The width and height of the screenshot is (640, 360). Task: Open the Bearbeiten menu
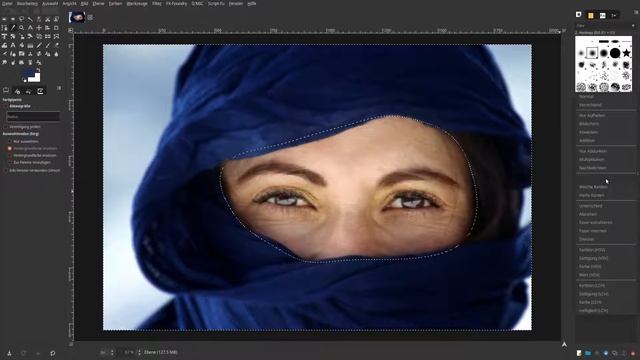point(27,3)
